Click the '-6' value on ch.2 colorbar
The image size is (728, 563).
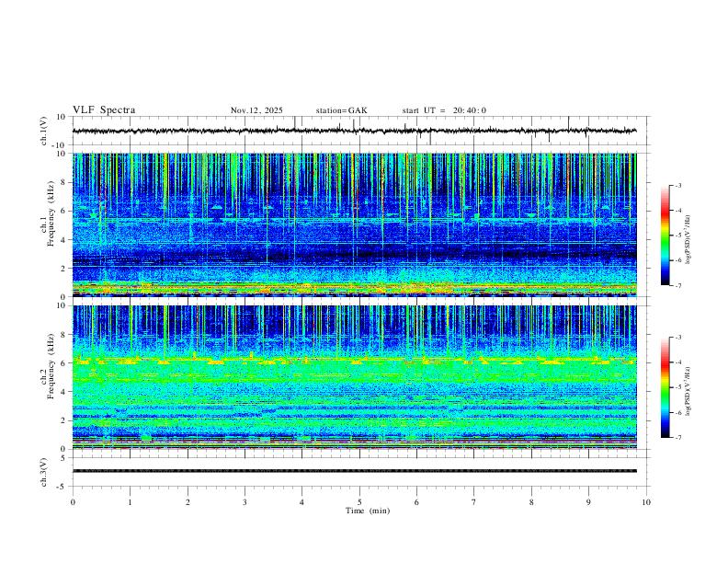(x=677, y=412)
